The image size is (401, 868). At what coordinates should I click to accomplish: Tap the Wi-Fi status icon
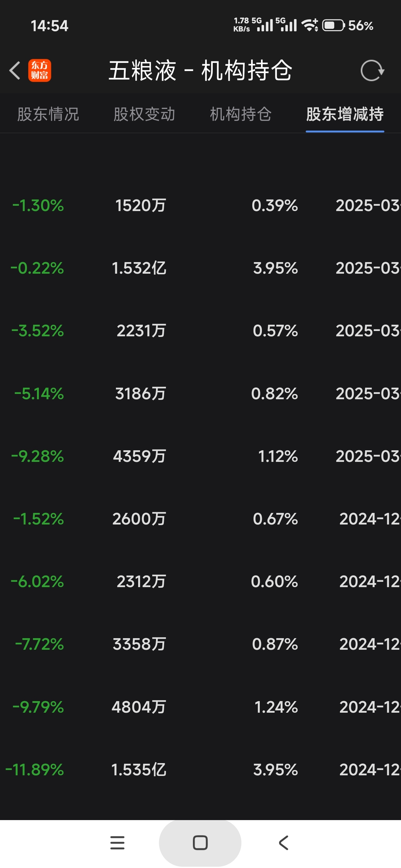310,26
